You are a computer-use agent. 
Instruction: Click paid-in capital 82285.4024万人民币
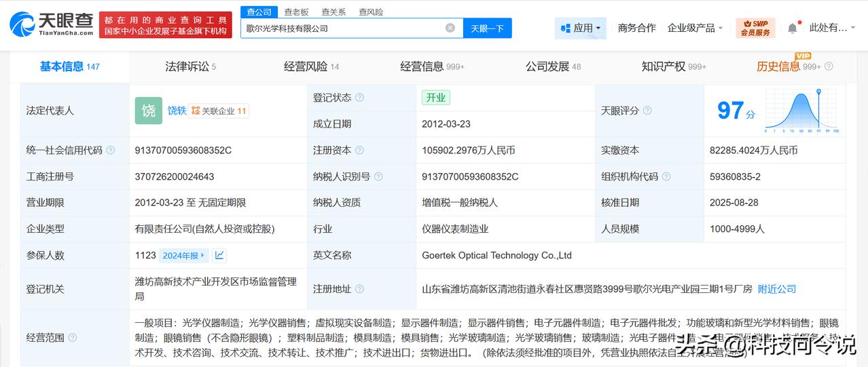753,151
